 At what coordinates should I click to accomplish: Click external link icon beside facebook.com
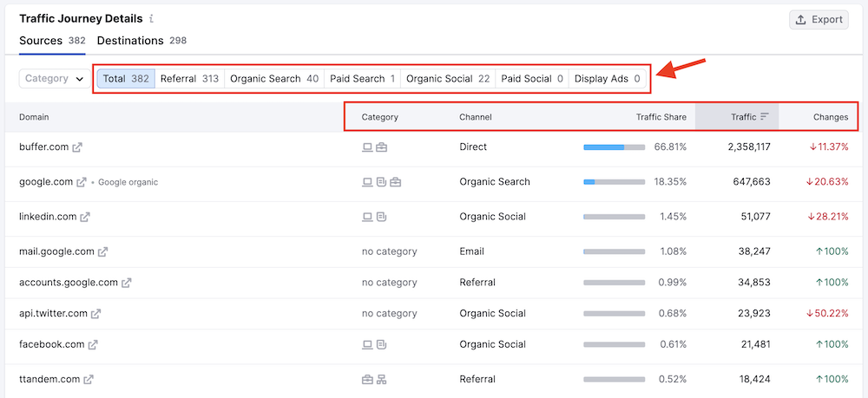[x=93, y=345]
